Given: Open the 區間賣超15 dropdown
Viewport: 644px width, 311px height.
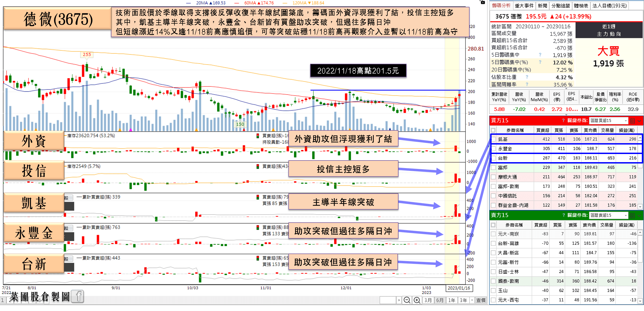Looking at the screenshot, I should tap(608, 215).
